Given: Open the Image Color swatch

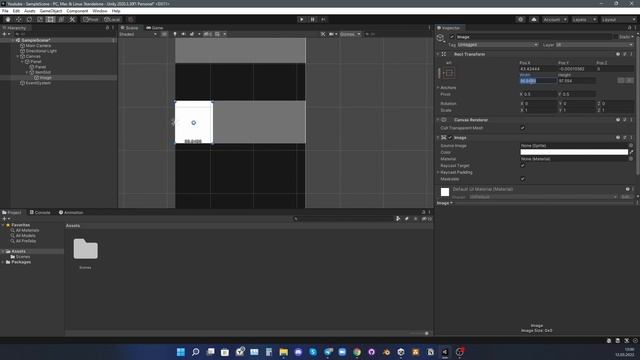Looking at the screenshot, I should (574, 152).
